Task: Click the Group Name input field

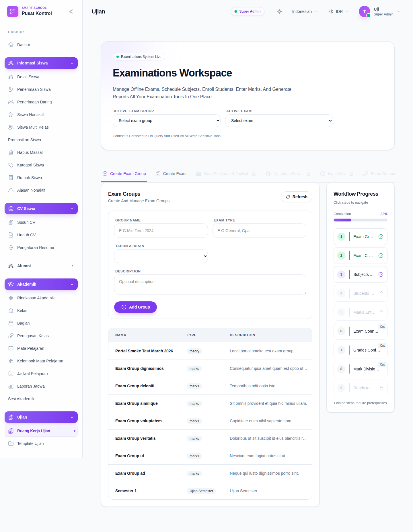Action: click(x=161, y=231)
